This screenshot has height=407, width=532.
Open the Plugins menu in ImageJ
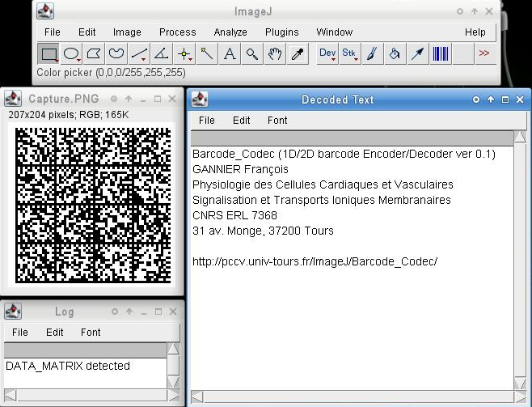coord(281,32)
